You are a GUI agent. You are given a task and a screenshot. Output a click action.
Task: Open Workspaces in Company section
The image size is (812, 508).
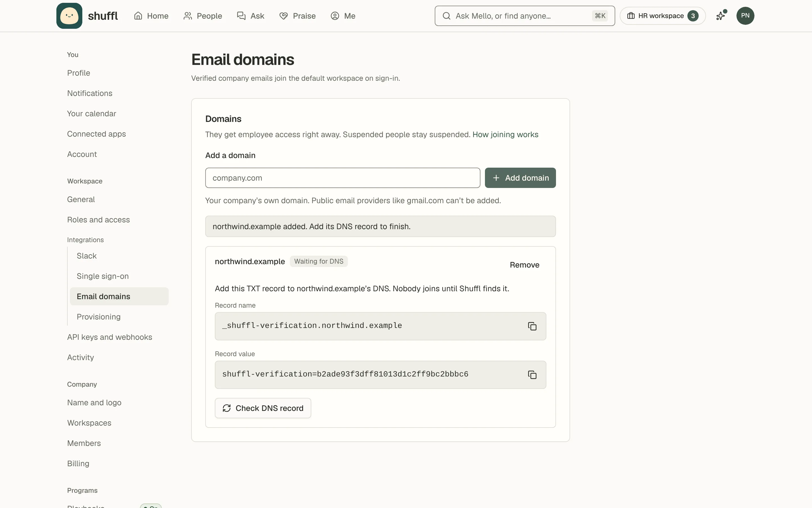point(89,423)
